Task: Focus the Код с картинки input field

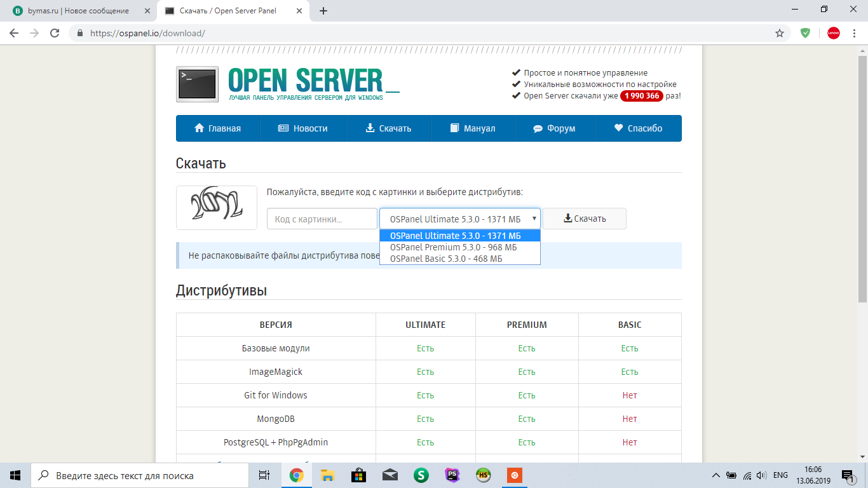Action: point(322,219)
